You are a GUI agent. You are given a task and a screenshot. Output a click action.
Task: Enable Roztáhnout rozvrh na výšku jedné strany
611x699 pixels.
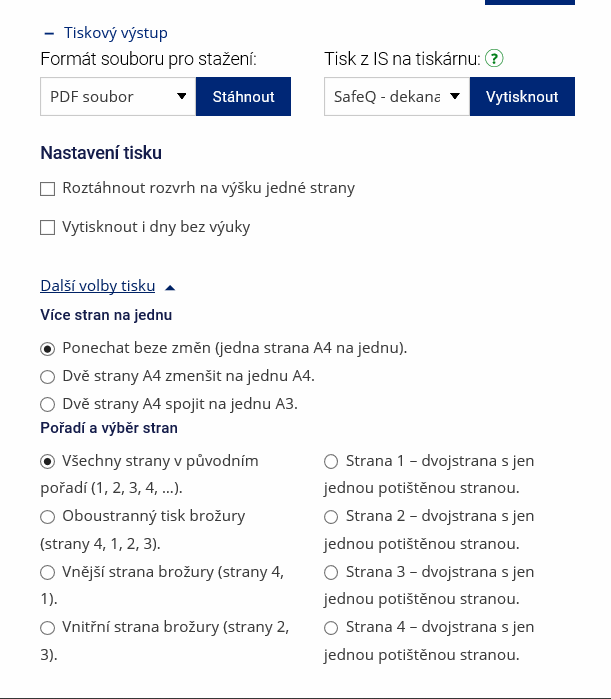pyautogui.click(x=47, y=188)
